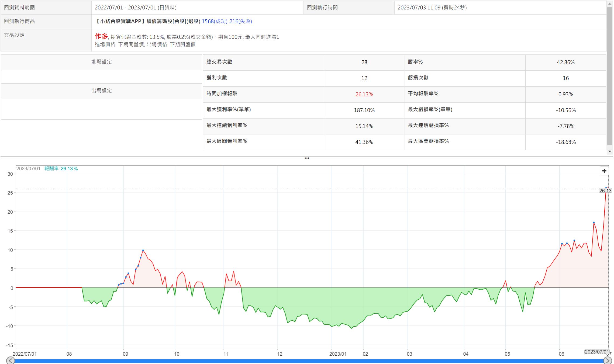The width and height of the screenshot is (614, 364).
Task: Select the 進場設定 header
Action: (x=101, y=62)
